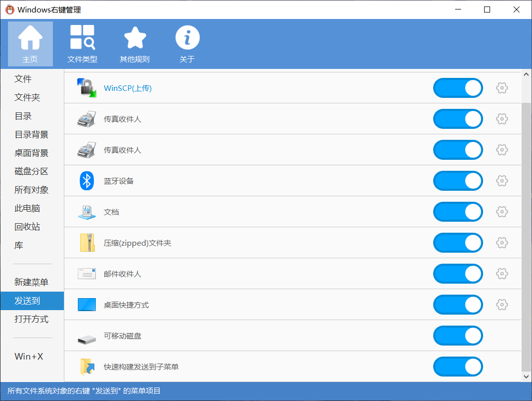This screenshot has width=532, height=401.
Task: Toggle the 文档 switch
Action: [x=458, y=212]
